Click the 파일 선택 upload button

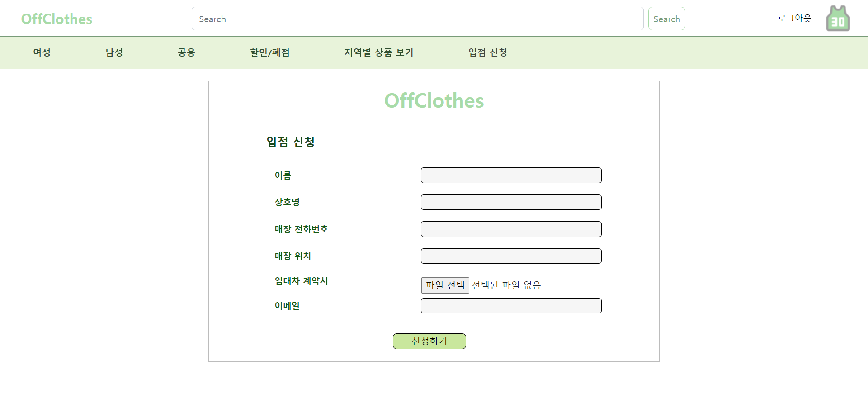(445, 285)
